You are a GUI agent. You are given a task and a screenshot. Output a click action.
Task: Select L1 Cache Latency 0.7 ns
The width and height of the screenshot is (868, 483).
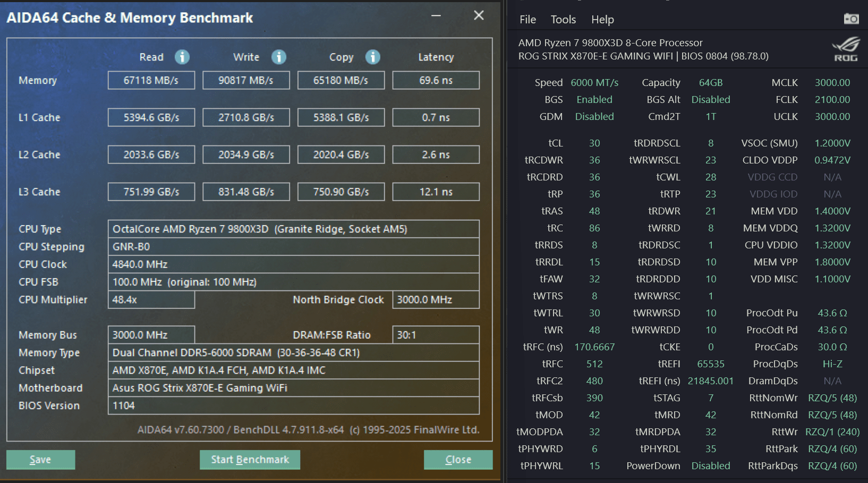pyautogui.click(x=436, y=117)
